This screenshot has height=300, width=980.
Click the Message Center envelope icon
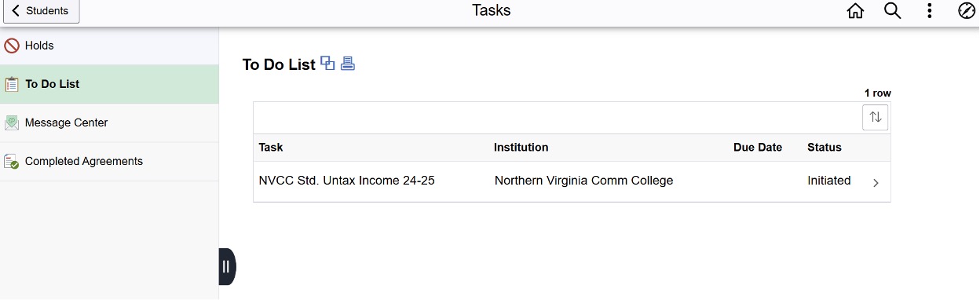[x=12, y=123]
